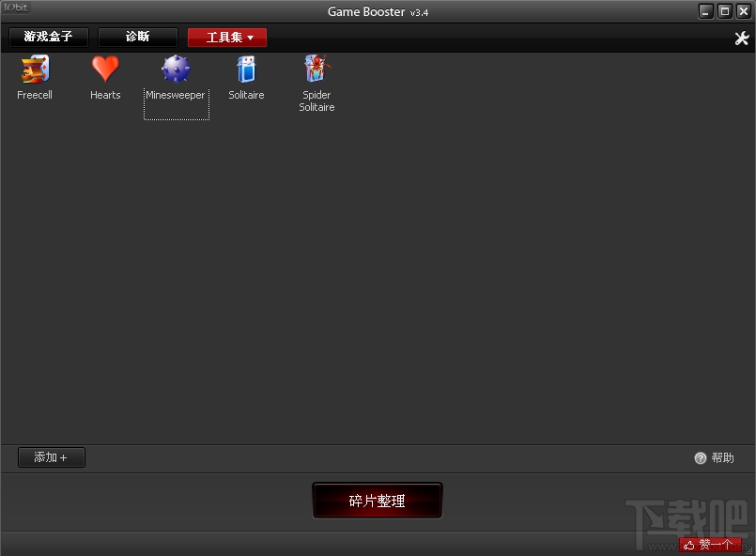Switch to the 诊断 tab
The width and height of the screenshot is (756, 556).
137,38
